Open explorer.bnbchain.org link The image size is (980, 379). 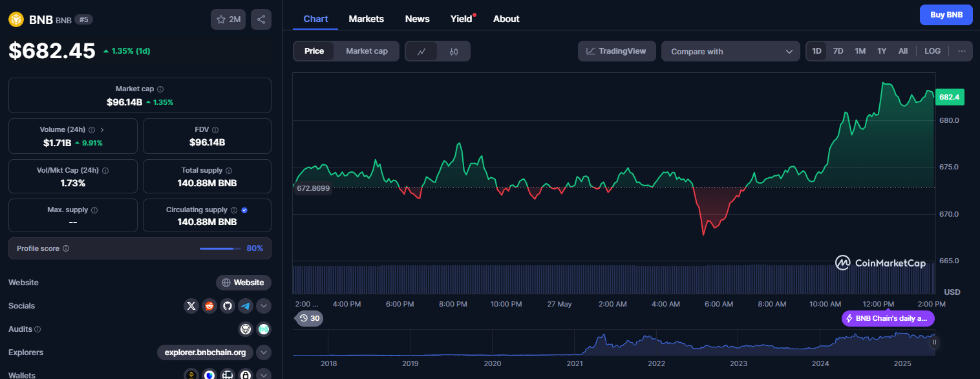[x=206, y=352]
